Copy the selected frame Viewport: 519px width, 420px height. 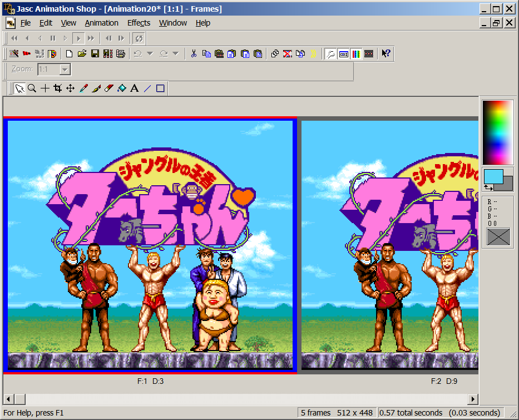[206, 53]
